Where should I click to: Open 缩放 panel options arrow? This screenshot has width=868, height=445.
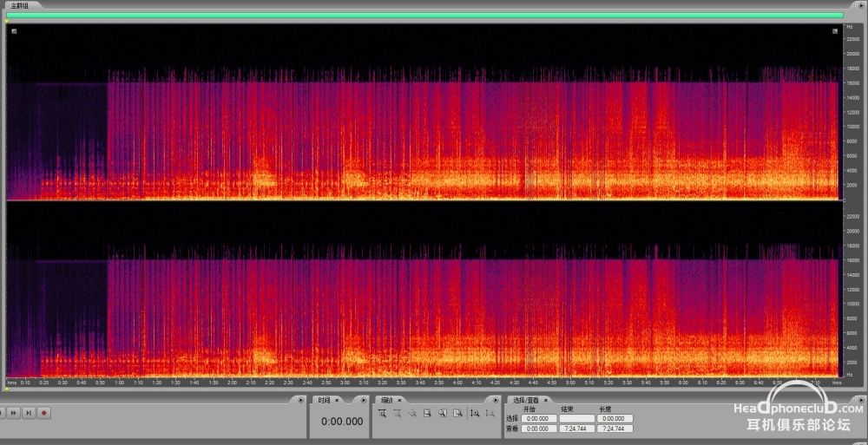(496, 400)
